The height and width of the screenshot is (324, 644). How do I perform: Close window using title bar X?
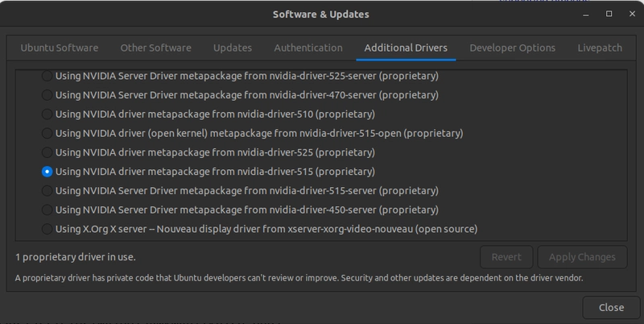[x=632, y=14]
